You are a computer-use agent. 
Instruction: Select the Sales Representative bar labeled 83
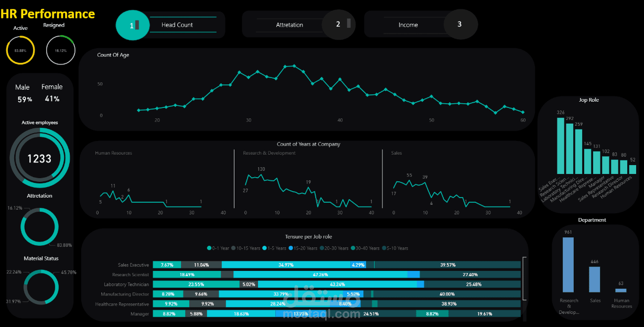(x=614, y=167)
